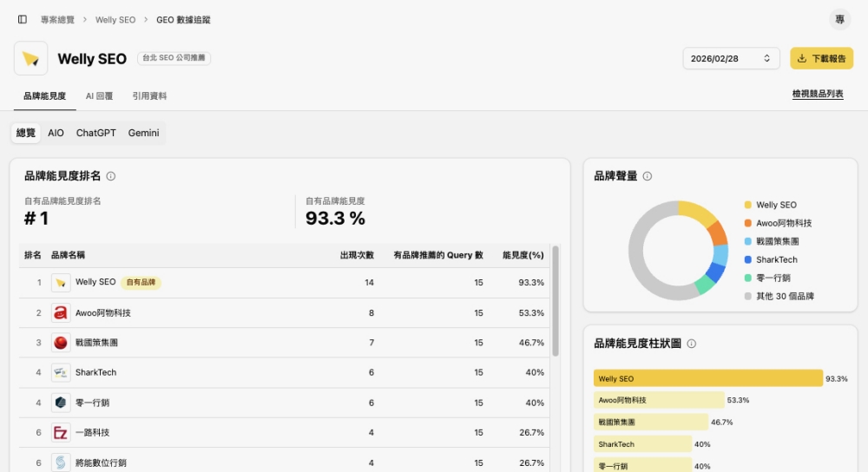Viewport: 868px width, 472px height.
Task: Click the SharkTech brand logo
Action: (x=61, y=372)
